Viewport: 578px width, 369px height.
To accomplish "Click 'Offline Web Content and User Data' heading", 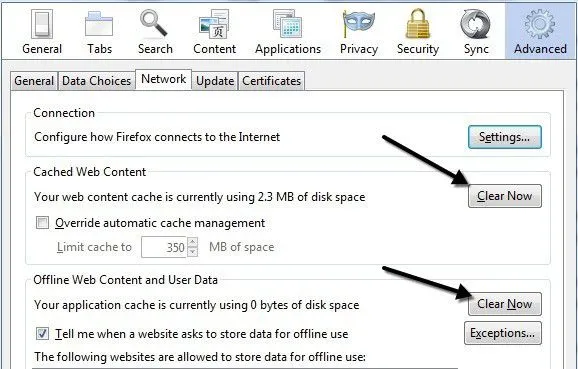I will point(125,280).
